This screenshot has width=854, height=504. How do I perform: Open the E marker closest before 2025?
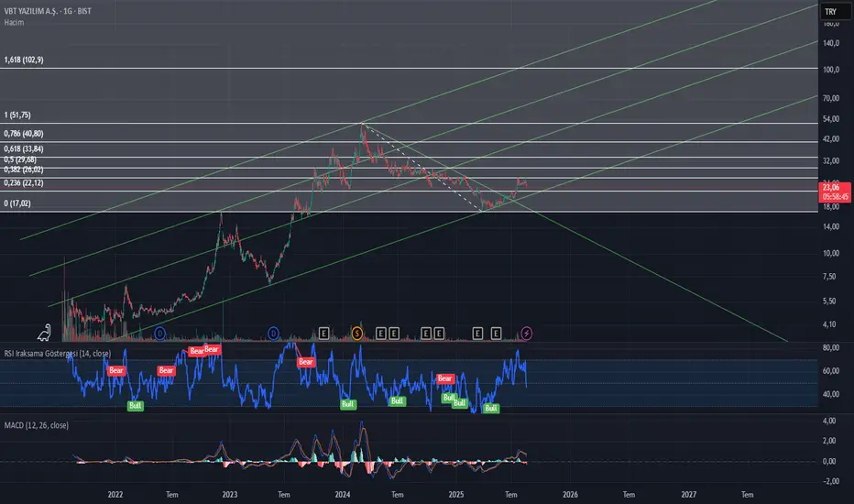pos(439,333)
